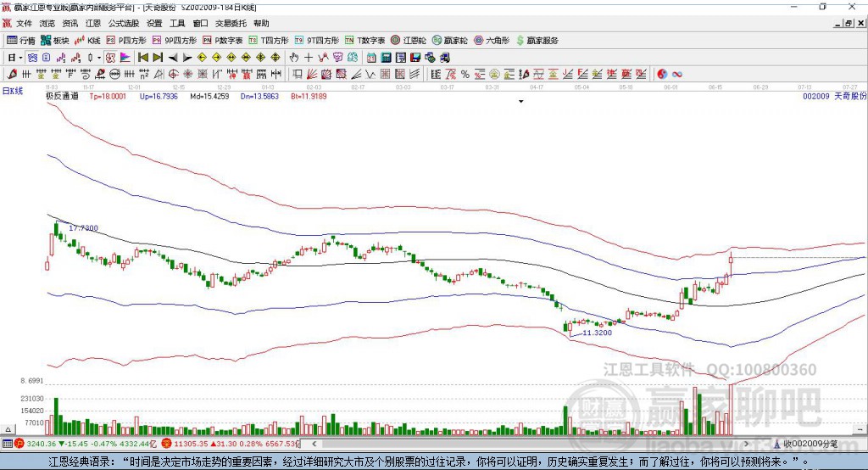Open the 帮助 menu
The width and height of the screenshot is (868, 470).
pos(261,23)
